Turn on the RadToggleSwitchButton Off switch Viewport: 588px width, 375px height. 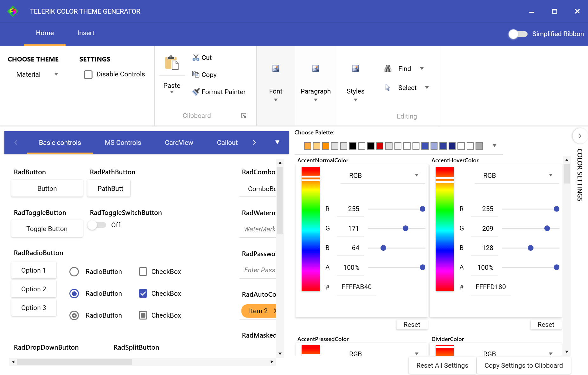pos(97,225)
